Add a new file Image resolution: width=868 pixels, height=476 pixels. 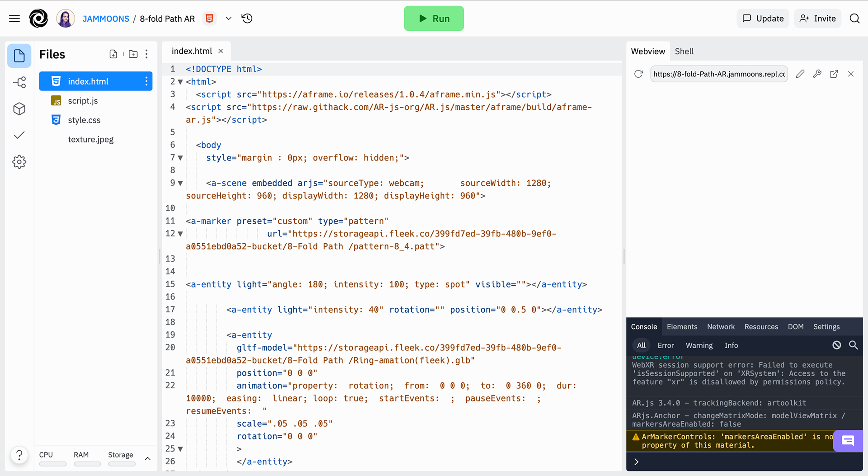(113, 54)
